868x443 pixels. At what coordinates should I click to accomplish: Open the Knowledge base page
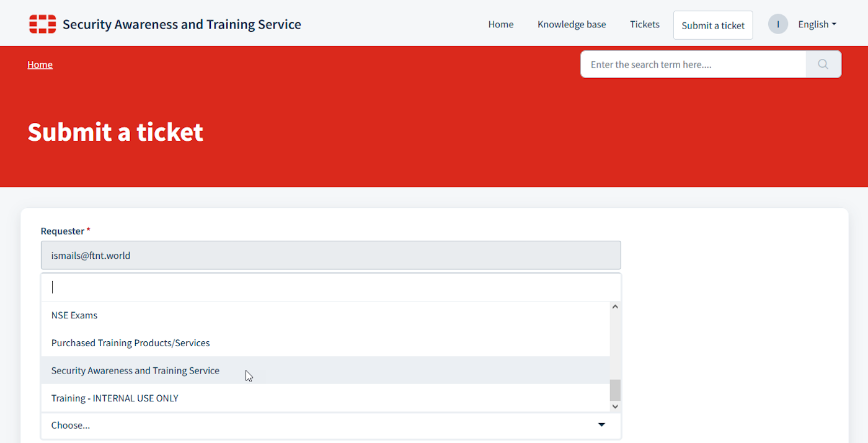[x=572, y=24]
